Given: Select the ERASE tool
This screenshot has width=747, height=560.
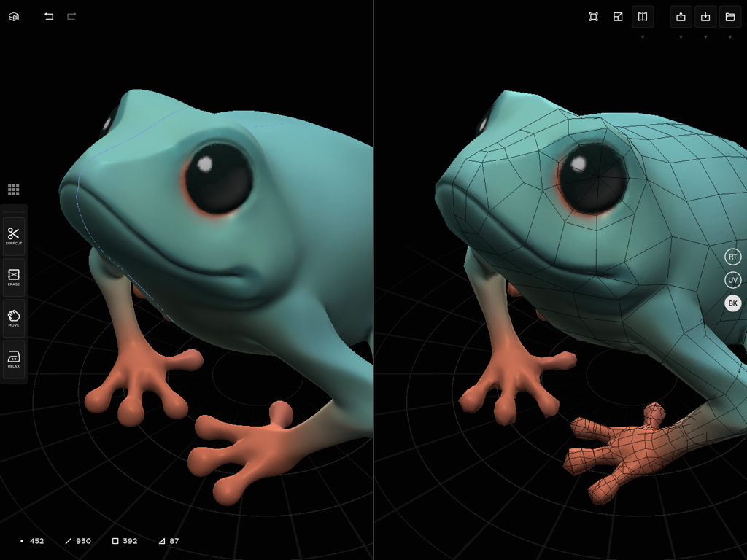Looking at the screenshot, I should pyautogui.click(x=13, y=276).
